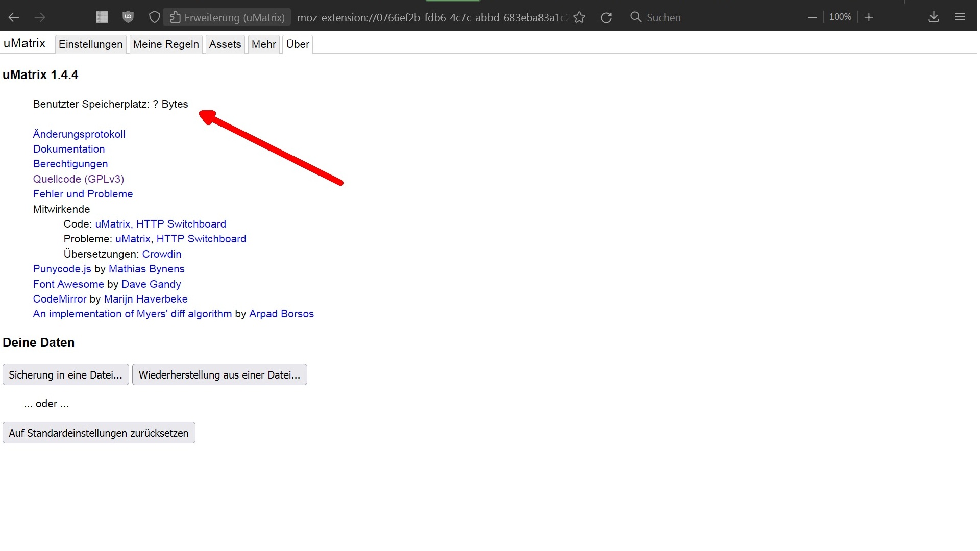
Task: Reload the page
Action: [606, 17]
